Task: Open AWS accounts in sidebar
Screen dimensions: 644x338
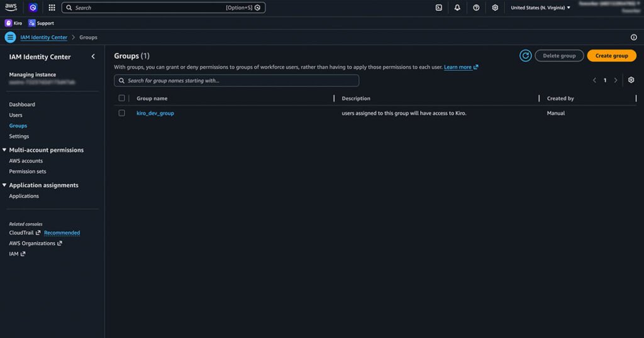Action: [x=26, y=161]
